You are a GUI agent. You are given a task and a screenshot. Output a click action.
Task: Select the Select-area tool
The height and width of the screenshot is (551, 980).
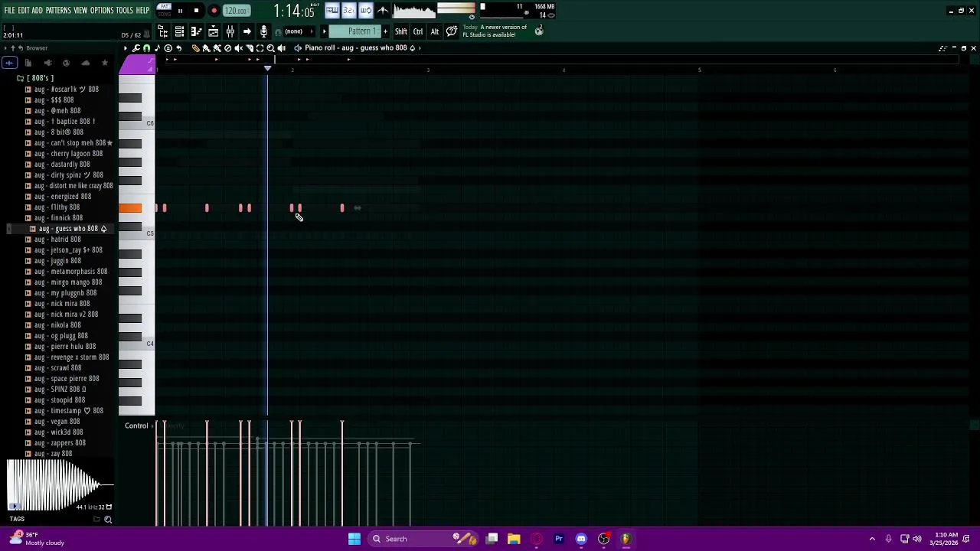260,47
